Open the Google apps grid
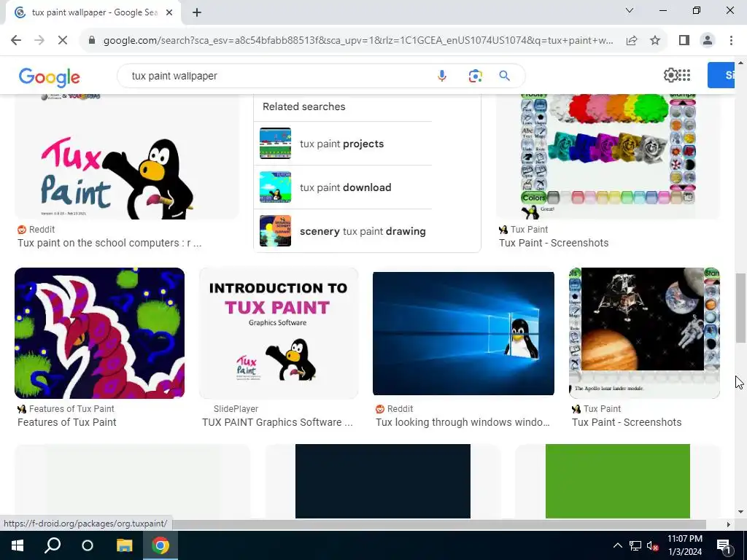The height and width of the screenshot is (560, 747). pos(684,75)
